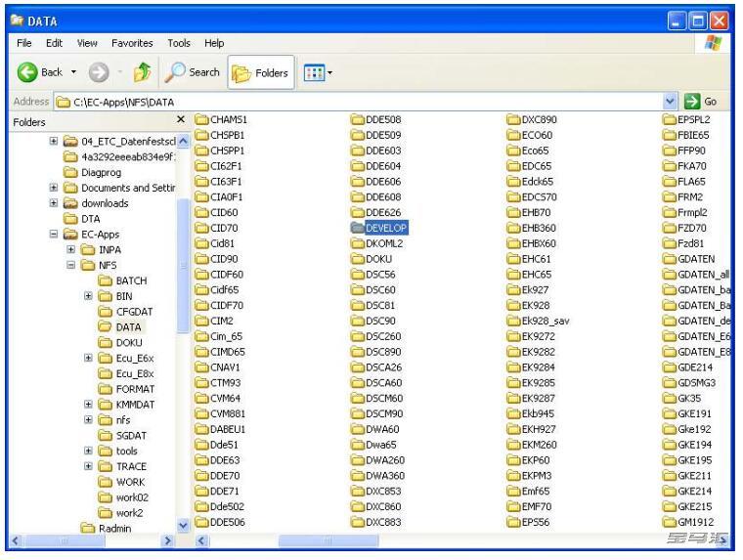
Task: Collapse the EC-Apps tree node
Action: [x=54, y=234]
